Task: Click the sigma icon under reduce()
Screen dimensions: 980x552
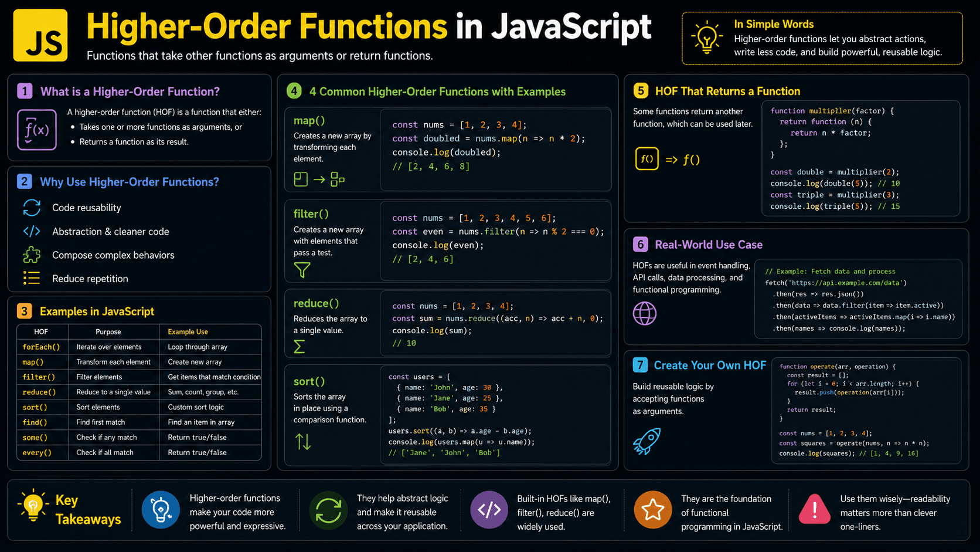Action: click(x=299, y=347)
